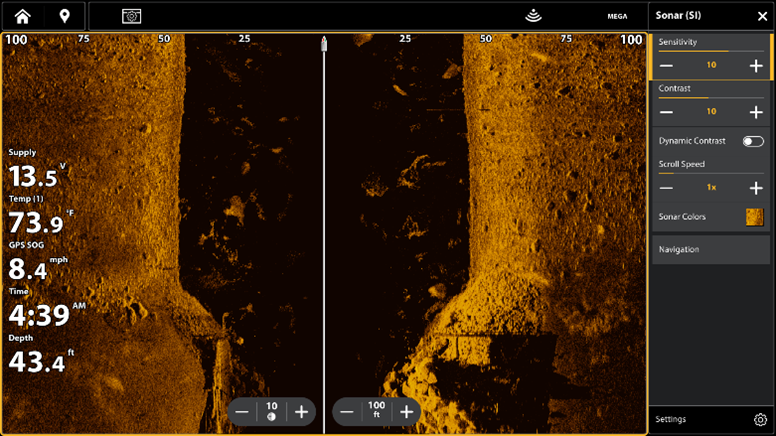
Task: Toggle the Dynamic Contrast switch
Action: pyautogui.click(x=753, y=141)
